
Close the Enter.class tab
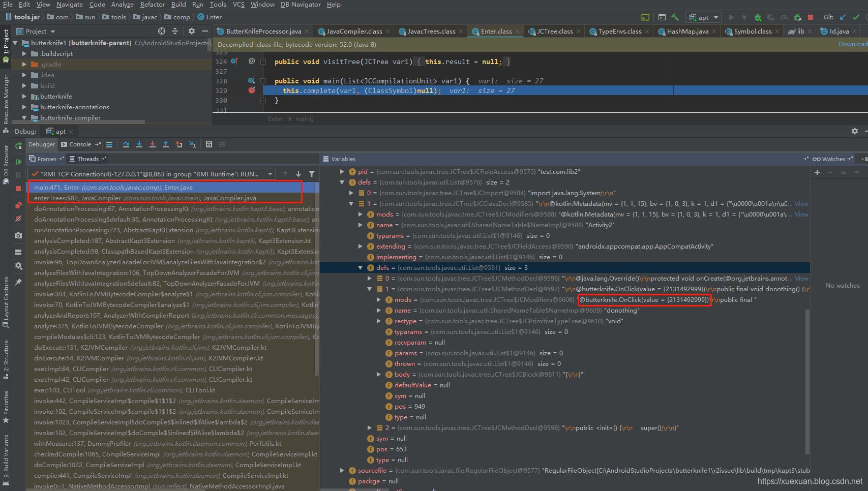click(517, 31)
